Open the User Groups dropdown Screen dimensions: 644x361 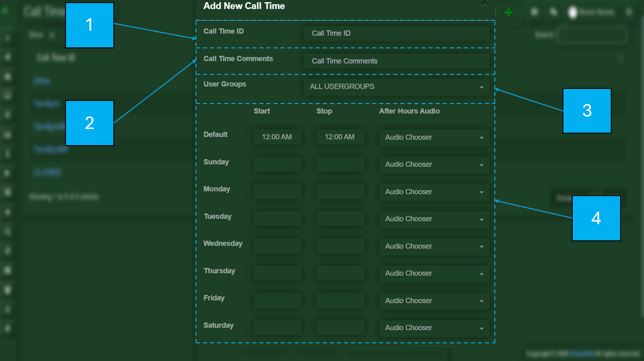(x=397, y=87)
